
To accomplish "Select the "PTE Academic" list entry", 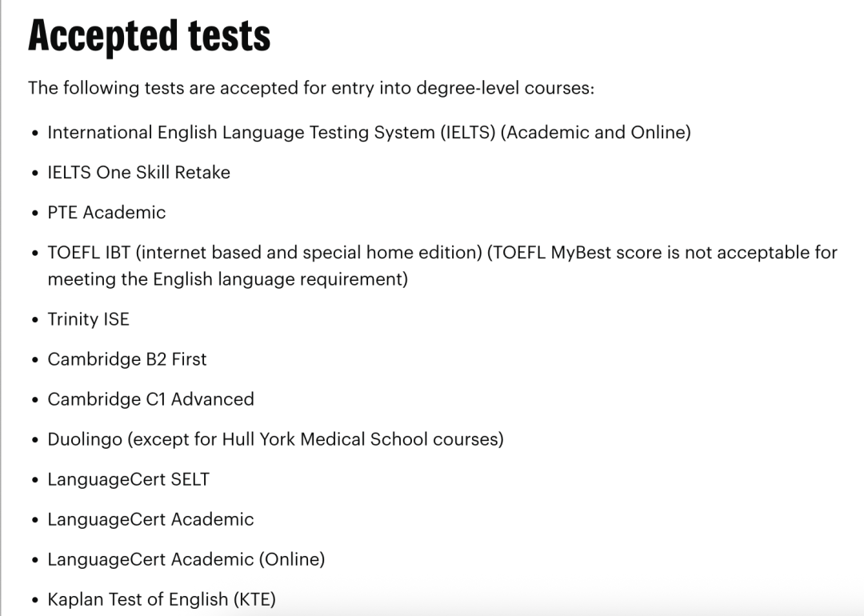I will (x=106, y=212).
